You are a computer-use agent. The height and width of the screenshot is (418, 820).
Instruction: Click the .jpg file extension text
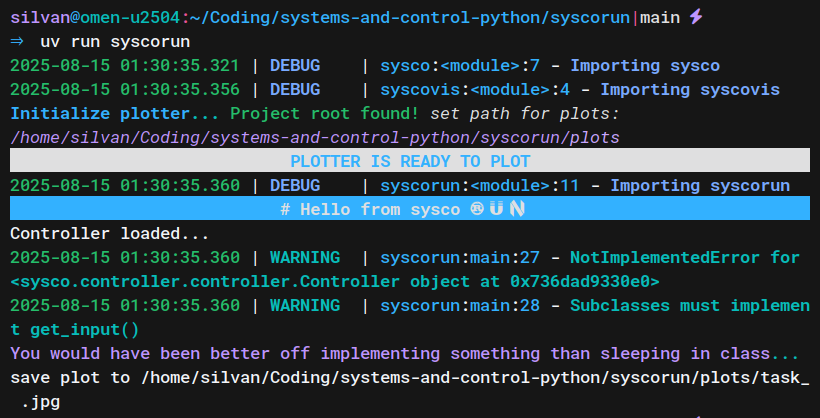click(41, 403)
